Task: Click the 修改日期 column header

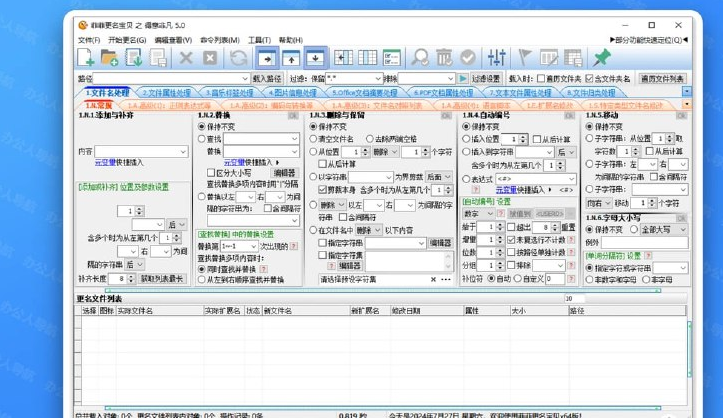Action: tap(427, 311)
